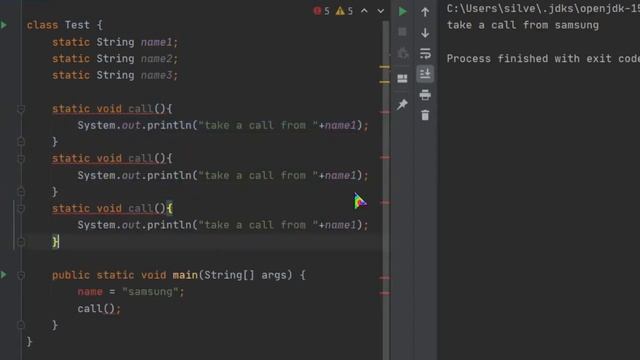Click "public static void main" signature
This screenshot has width=640, height=360.
pos(178,275)
